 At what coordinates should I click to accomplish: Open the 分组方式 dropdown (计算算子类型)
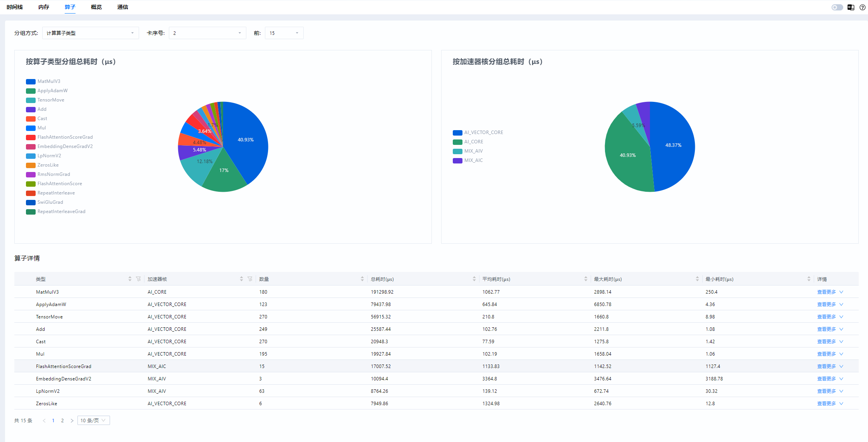coord(90,33)
